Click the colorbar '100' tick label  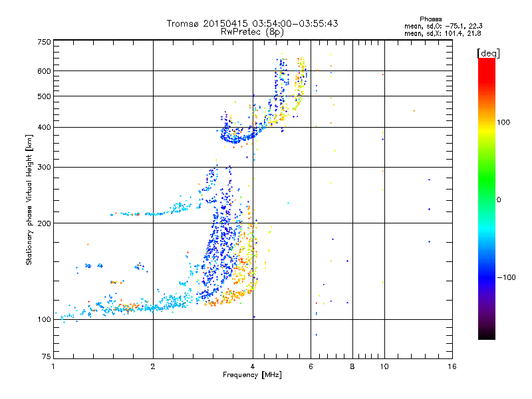[503, 122]
